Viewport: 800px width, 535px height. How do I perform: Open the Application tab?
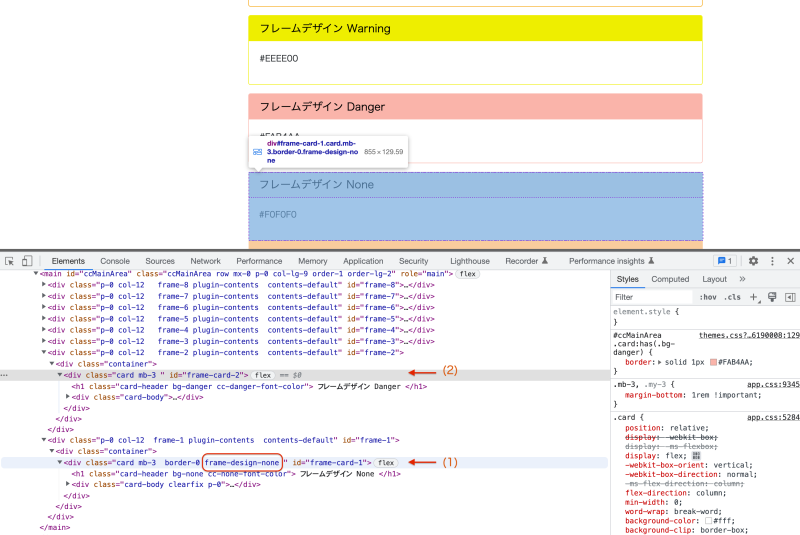363,261
